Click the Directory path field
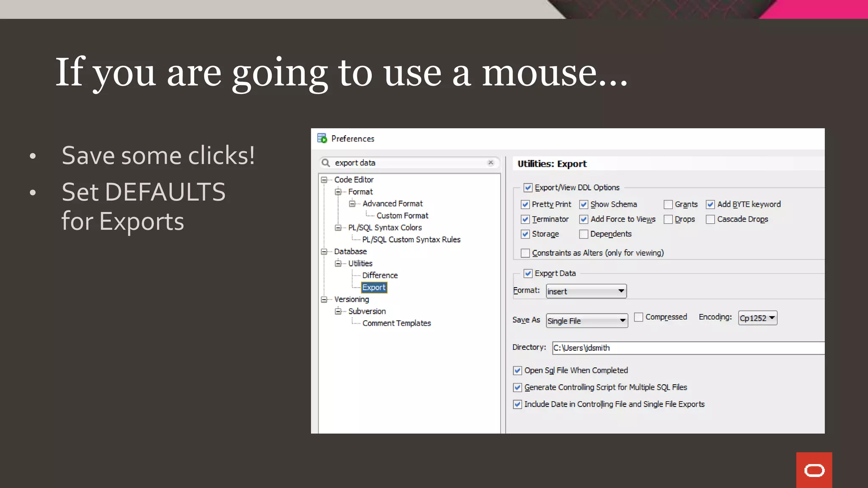The image size is (868, 488). (x=688, y=348)
